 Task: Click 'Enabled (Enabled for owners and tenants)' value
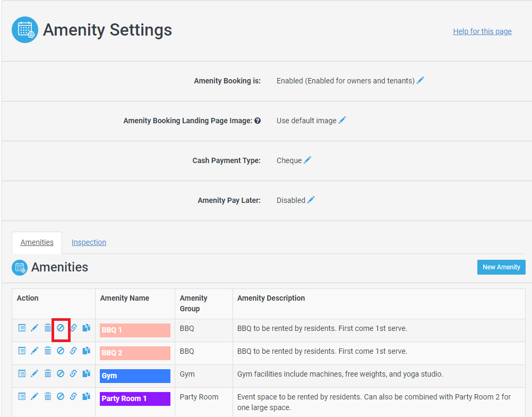coord(346,81)
